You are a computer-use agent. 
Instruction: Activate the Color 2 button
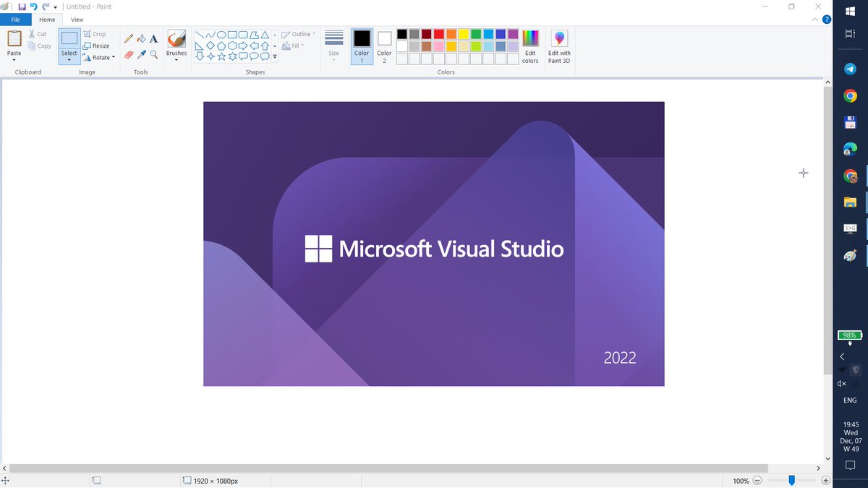(x=384, y=47)
